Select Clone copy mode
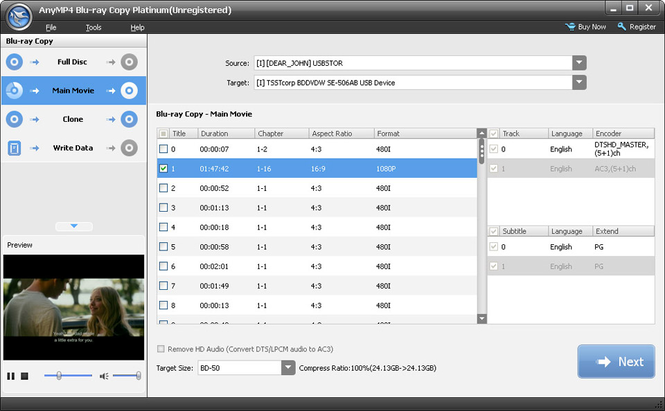The width and height of the screenshot is (665, 411). click(x=73, y=119)
